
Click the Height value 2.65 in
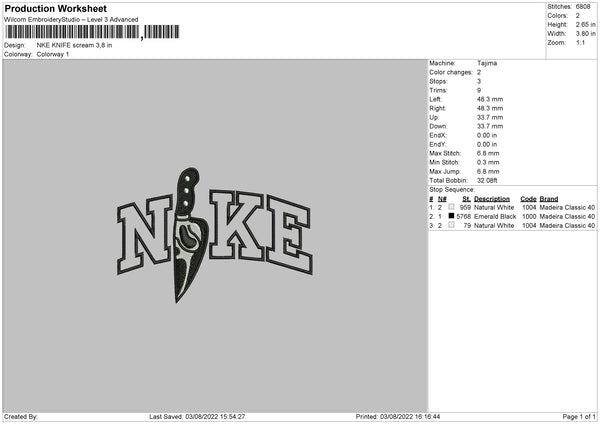pyautogui.click(x=585, y=24)
